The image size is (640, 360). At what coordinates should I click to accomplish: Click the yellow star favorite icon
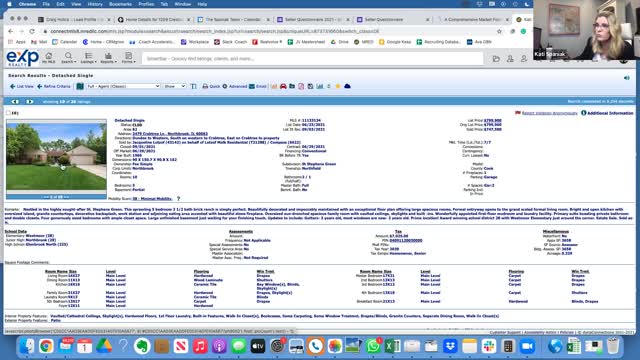[x=338, y=86]
